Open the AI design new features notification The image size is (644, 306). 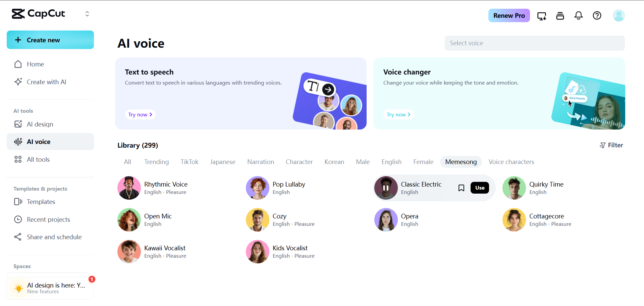coord(50,288)
